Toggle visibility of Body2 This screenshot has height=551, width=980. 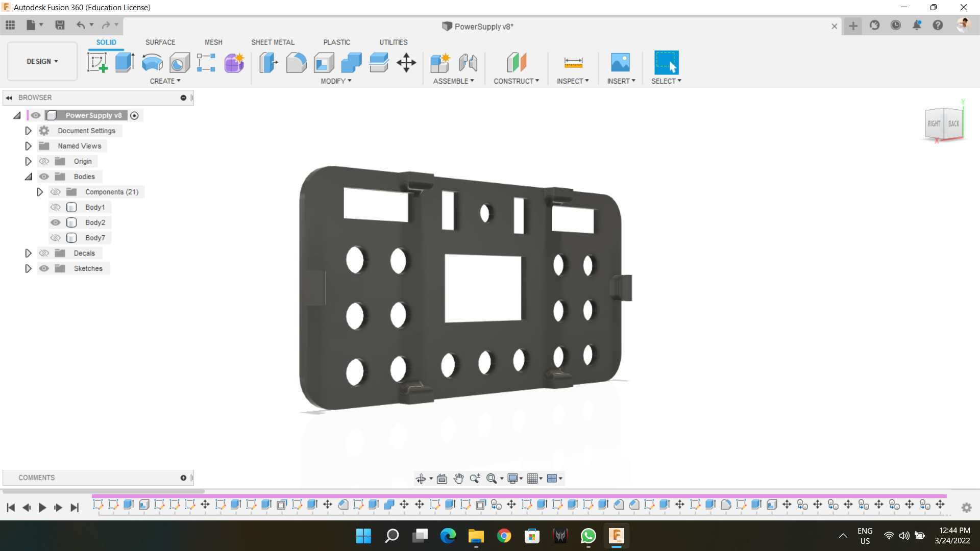tap(55, 222)
